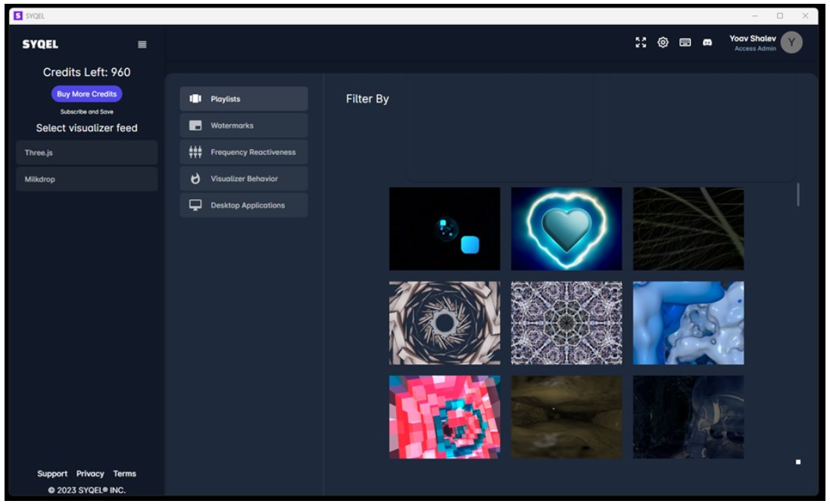Open the Terms link
Image resolution: width=830 pixels, height=504 pixels.
[x=124, y=473]
